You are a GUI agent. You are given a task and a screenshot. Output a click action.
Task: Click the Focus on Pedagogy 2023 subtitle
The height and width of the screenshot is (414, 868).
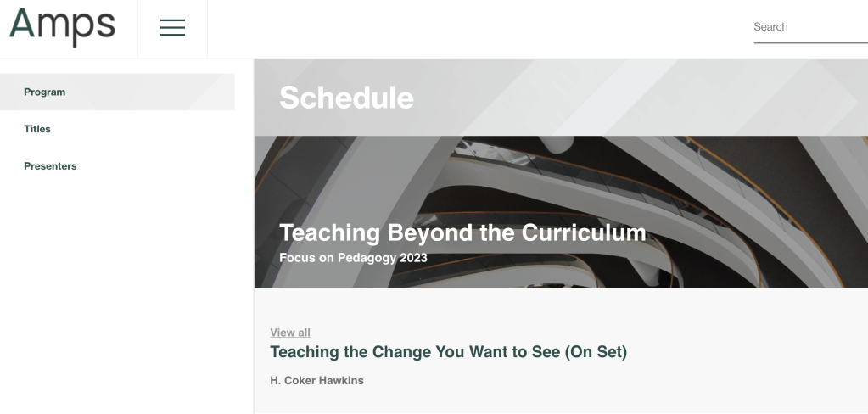[x=353, y=258]
